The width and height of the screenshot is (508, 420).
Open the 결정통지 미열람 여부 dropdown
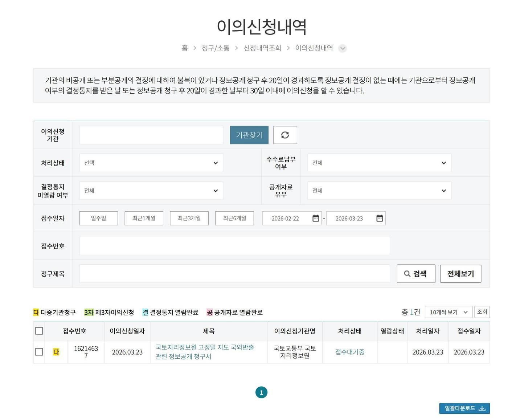[151, 190]
